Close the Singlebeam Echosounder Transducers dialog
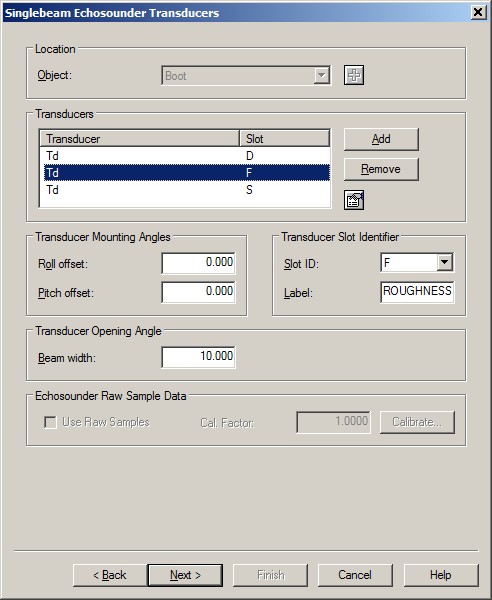 478,12
